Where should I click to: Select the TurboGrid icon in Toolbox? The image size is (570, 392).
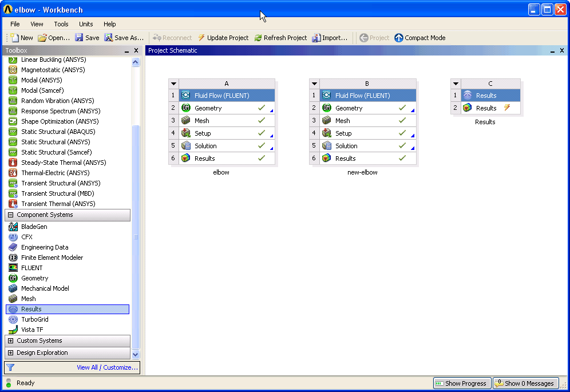click(x=13, y=319)
